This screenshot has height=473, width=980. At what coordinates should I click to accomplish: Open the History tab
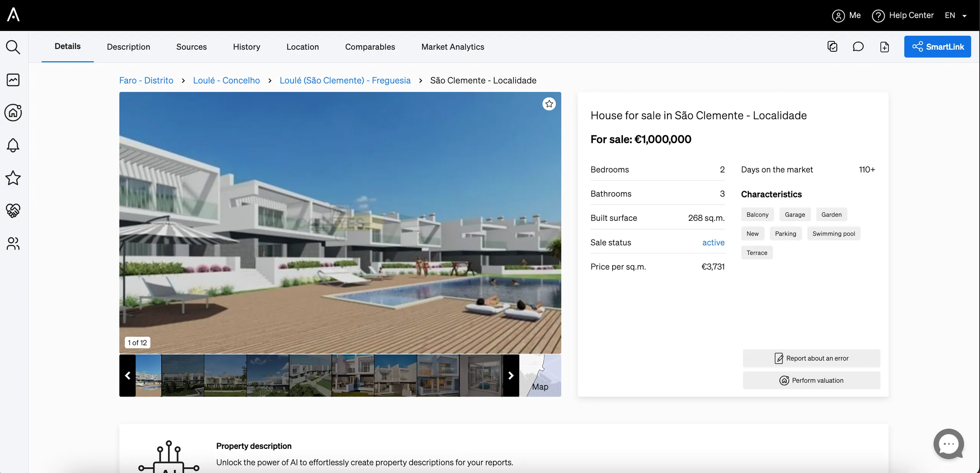pos(247,47)
